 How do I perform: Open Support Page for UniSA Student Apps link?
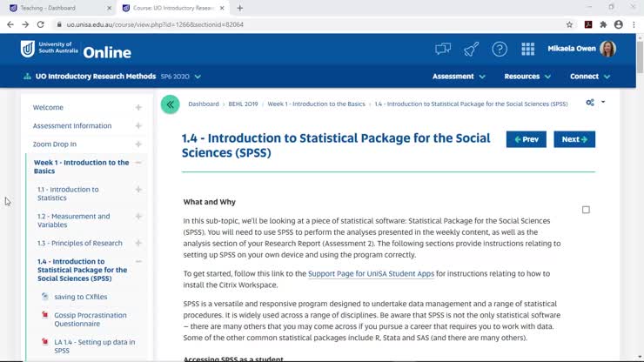click(371, 273)
